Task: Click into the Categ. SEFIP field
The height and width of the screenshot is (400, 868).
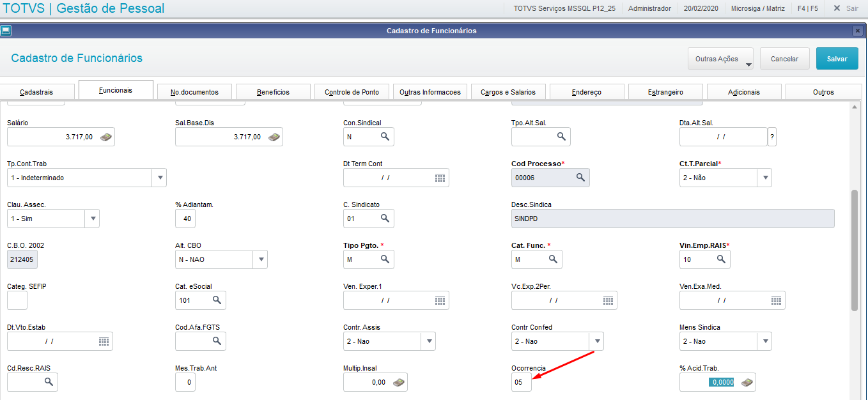Action: pos(17,300)
